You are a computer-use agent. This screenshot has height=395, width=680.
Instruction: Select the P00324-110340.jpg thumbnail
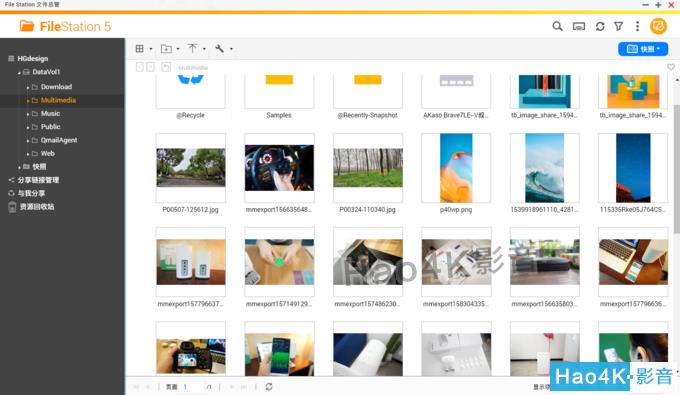pyautogui.click(x=368, y=168)
